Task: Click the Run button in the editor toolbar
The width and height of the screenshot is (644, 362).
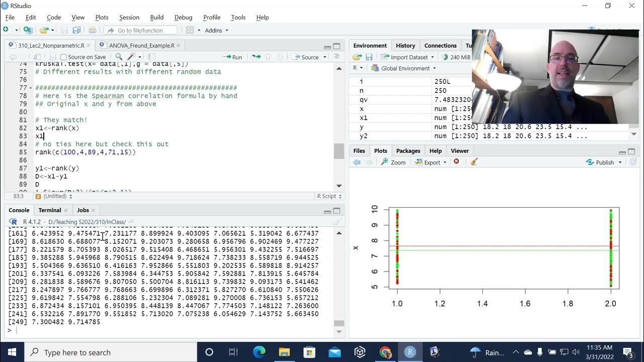Action: click(233, 57)
